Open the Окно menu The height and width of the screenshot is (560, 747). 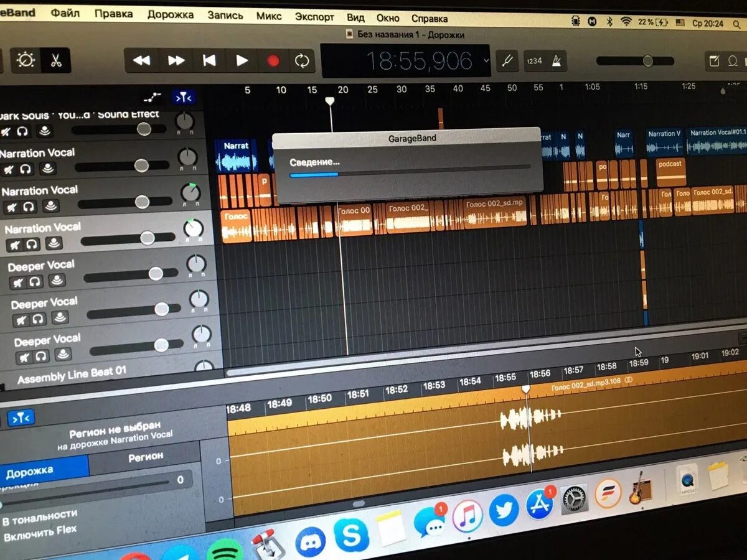(388, 18)
